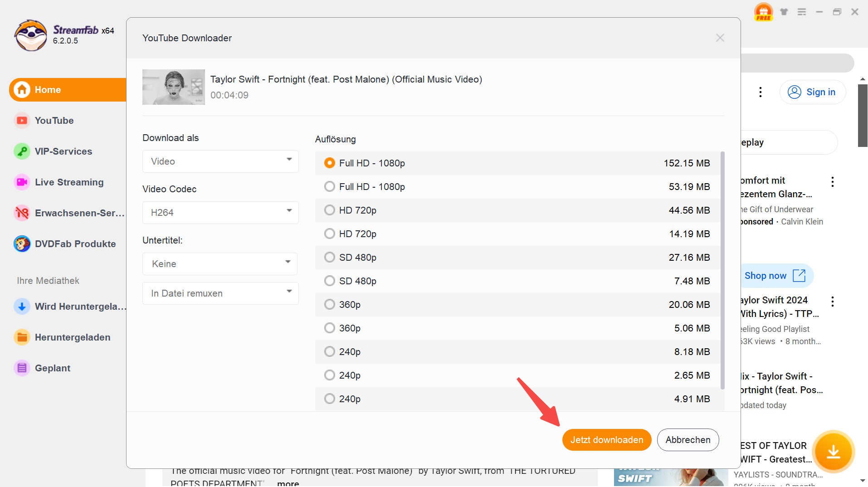Click the more link in video description
Screen dimensions: 868x487
[x=288, y=483]
